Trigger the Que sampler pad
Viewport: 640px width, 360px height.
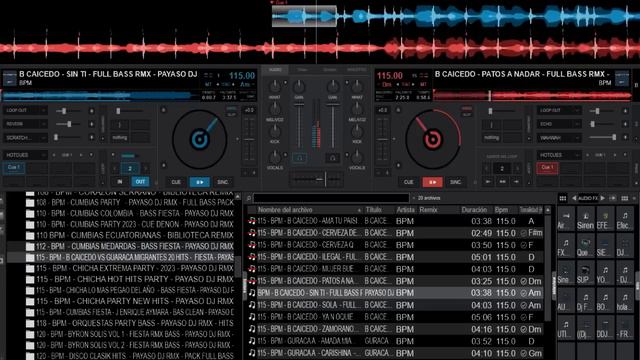[x=585, y=246]
